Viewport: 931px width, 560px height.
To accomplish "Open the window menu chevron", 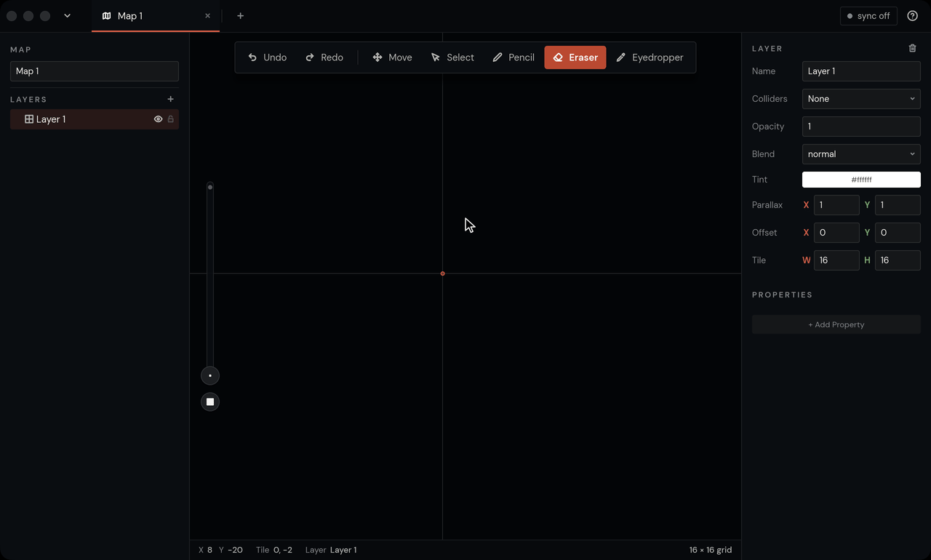I will tap(67, 16).
